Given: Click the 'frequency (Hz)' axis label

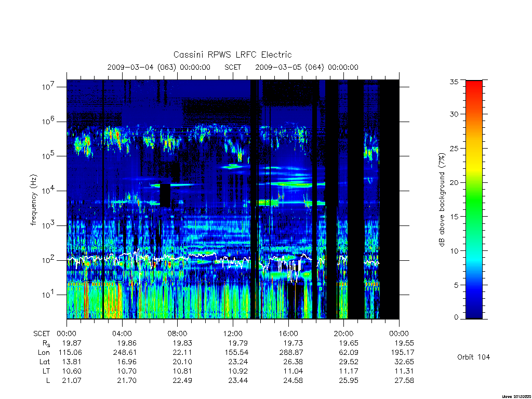Looking at the screenshot, I should click(x=34, y=200).
